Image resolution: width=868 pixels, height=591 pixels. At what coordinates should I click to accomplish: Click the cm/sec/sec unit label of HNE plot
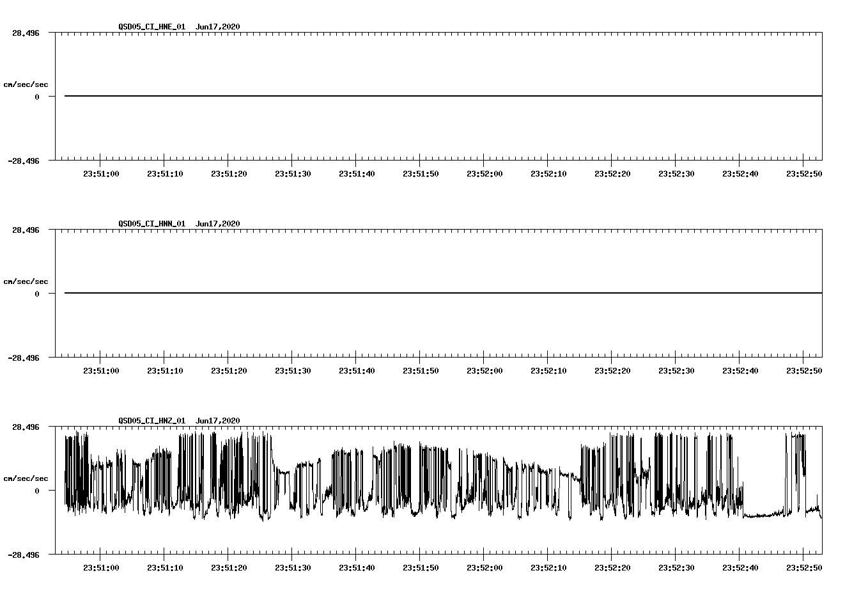[x=26, y=84]
